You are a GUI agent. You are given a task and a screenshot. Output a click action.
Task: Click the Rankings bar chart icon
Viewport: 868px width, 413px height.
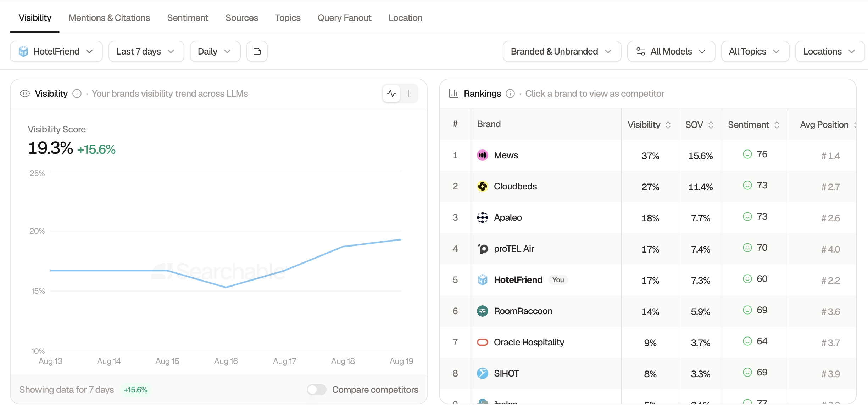[x=454, y=94]
